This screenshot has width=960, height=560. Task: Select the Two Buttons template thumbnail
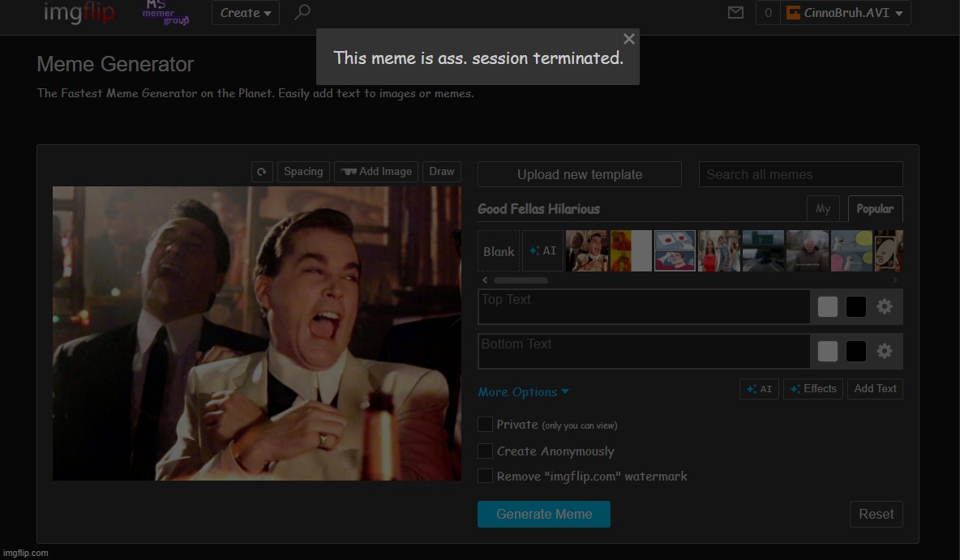click(x=675, y=251)
